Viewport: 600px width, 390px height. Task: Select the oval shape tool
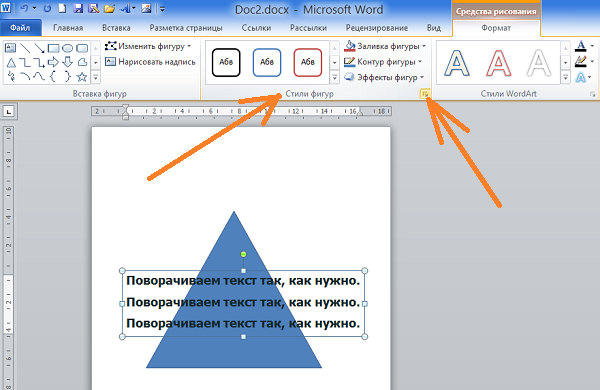[x=68, y=48]
